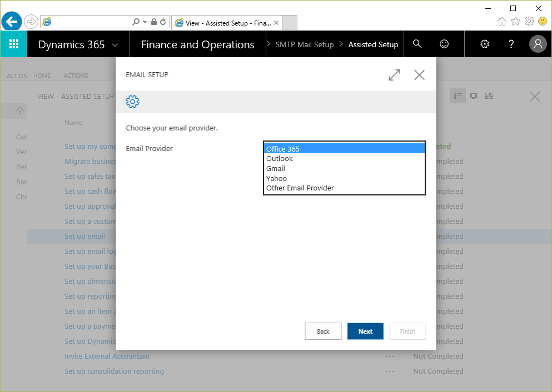Image resolution: width=552 pixels, height=392 pixels.
Task: Click the disabled Finish button
Action: click(407, 331)
